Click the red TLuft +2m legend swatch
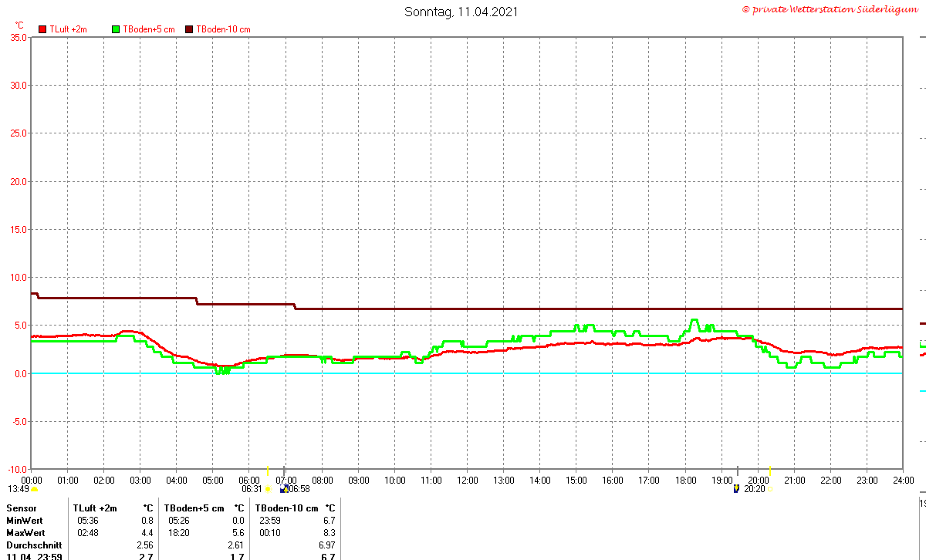926x560 pixels. (x=42, y=29)
